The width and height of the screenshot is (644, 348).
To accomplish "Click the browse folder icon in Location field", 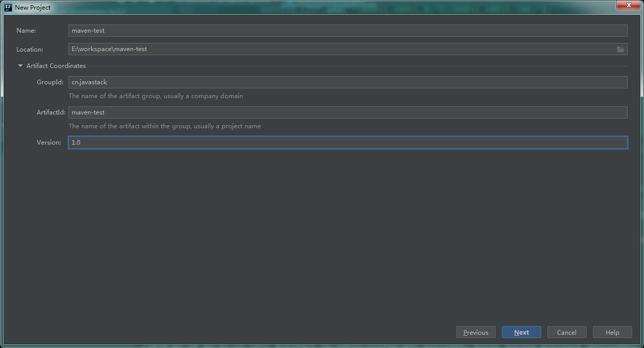I will coord(620,49).
